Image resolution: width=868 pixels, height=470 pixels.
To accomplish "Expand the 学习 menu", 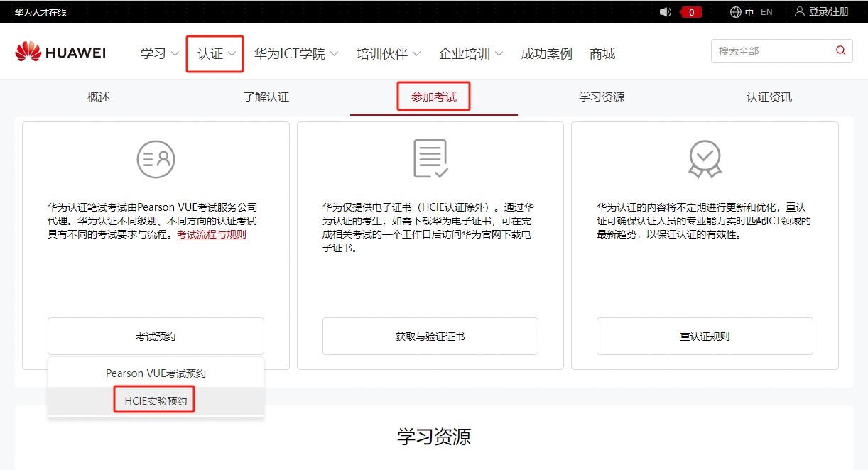I will tap(160, 54).
